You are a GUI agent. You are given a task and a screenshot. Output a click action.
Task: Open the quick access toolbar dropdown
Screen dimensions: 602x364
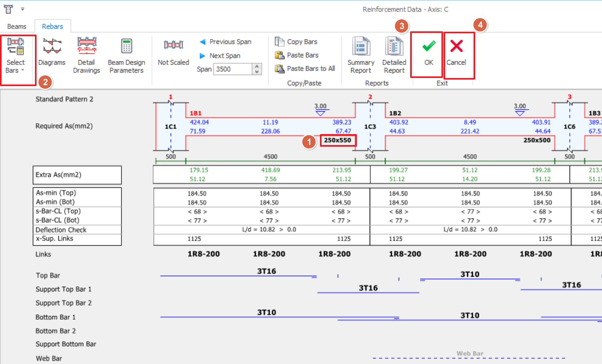click(x=23, y=9)
